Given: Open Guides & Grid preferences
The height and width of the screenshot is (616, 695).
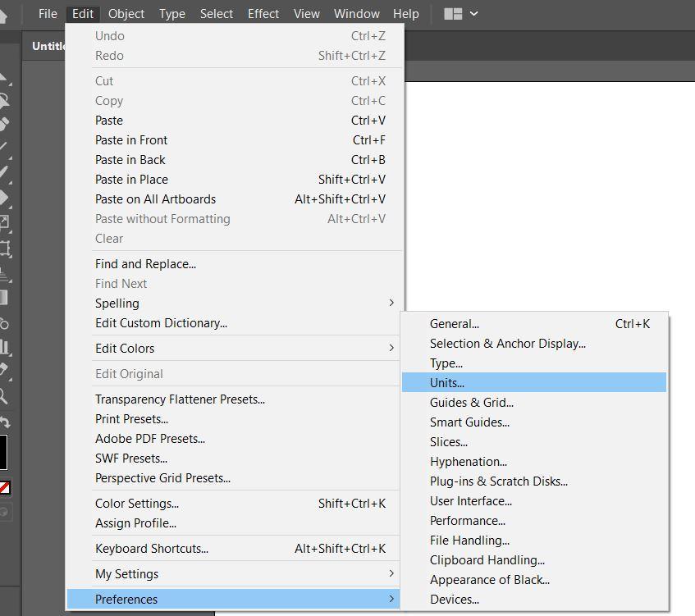Looking at the screenshot, I should pyautogui.click(x=471, y=403).
